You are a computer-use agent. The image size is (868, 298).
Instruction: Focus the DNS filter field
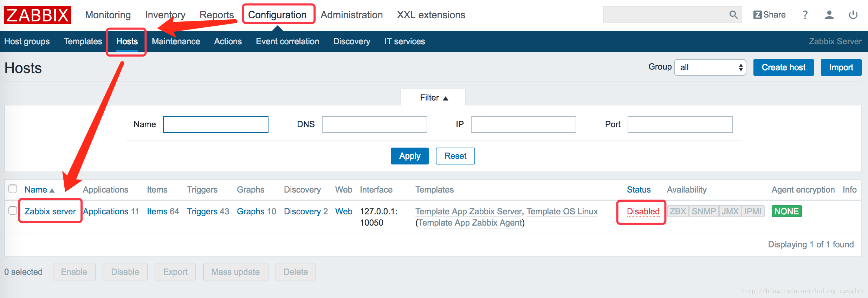pos(375,124)
